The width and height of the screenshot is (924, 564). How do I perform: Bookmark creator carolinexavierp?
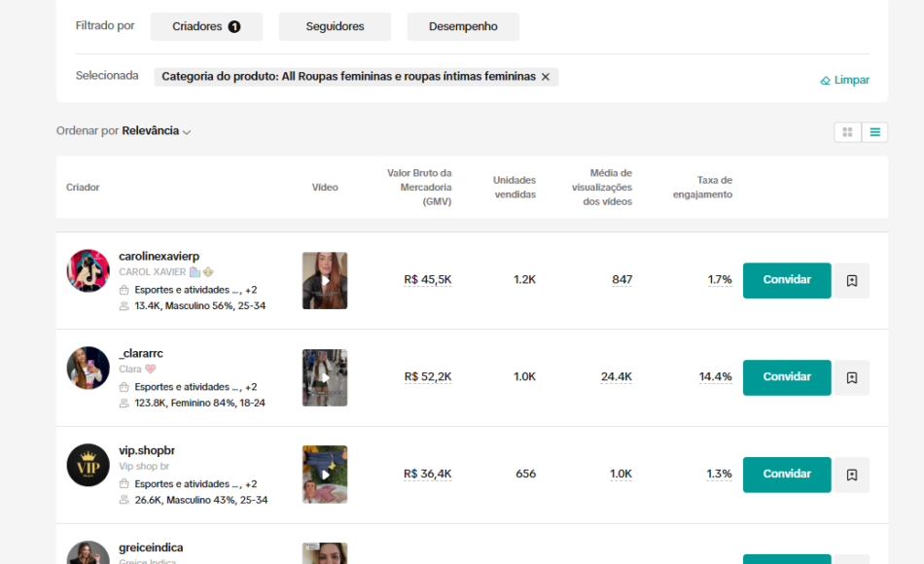(x=851, y=280)
